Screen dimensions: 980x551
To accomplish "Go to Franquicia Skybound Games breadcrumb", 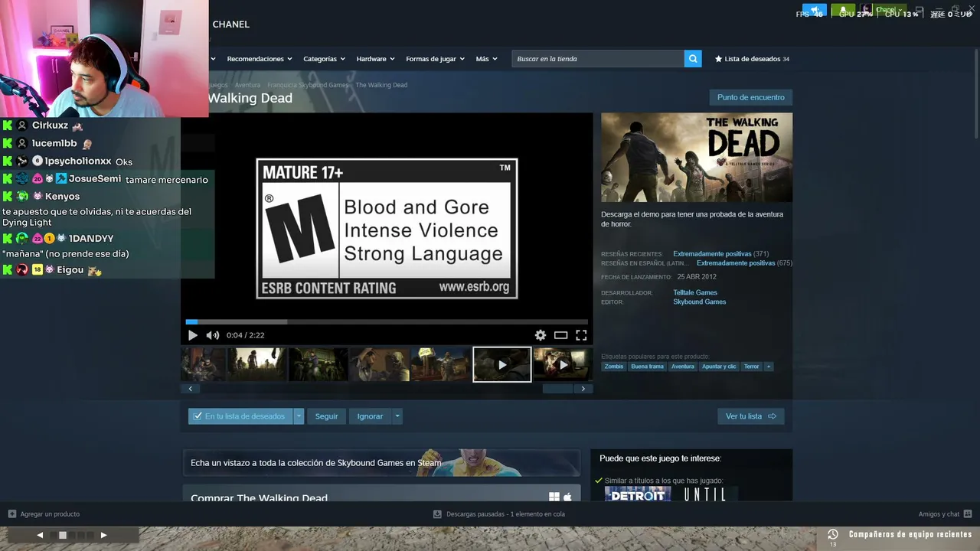I will [x=308, y=85].
